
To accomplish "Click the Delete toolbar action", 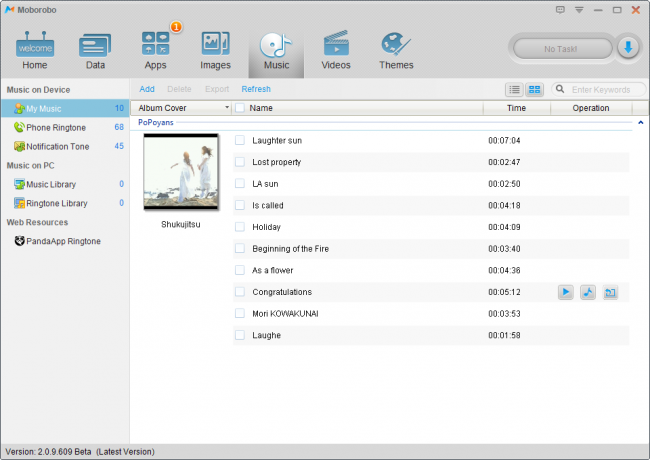I will (x=179, y=89).
